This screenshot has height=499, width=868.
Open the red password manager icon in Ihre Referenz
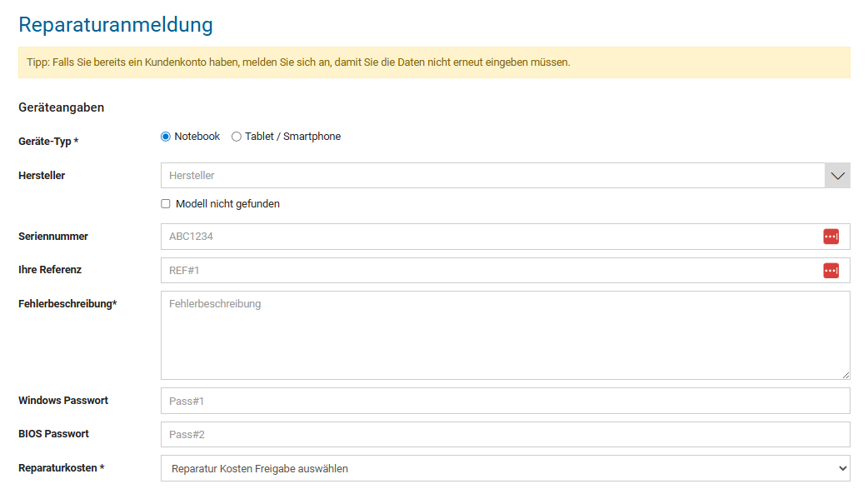[831, 270]
